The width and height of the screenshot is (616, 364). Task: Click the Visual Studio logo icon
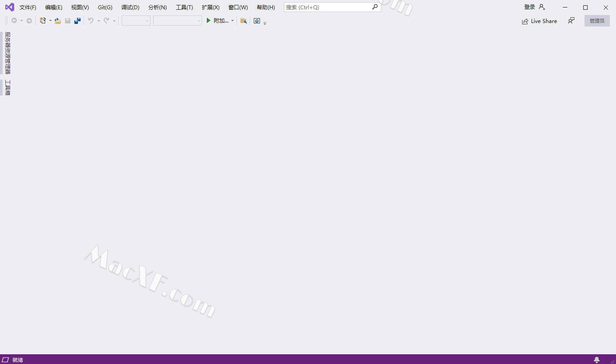click(x=9, y=7)
